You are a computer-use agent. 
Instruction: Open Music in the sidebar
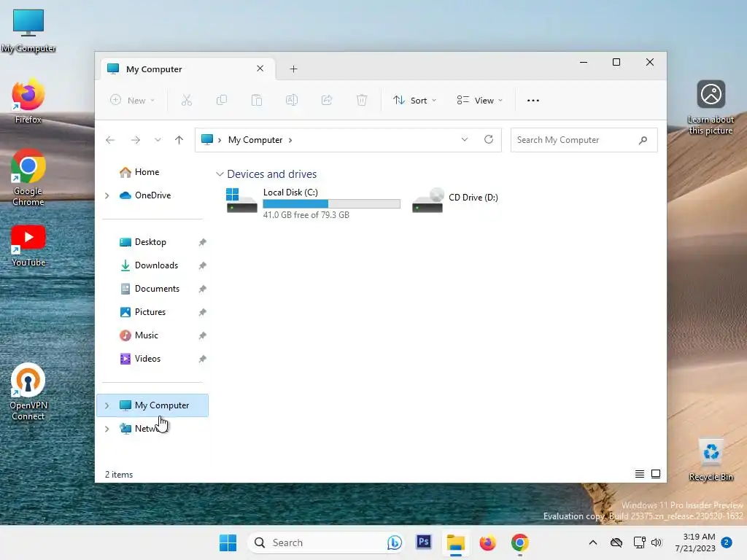click(x=139, y=335)
